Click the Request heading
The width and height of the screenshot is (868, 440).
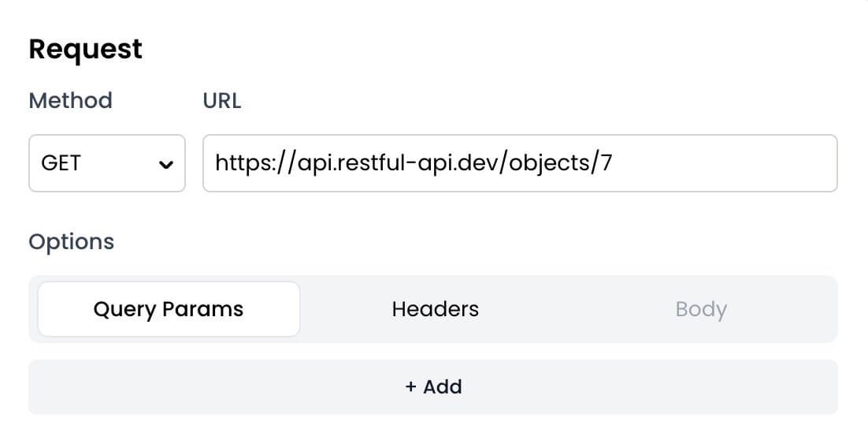click(85, 49)
